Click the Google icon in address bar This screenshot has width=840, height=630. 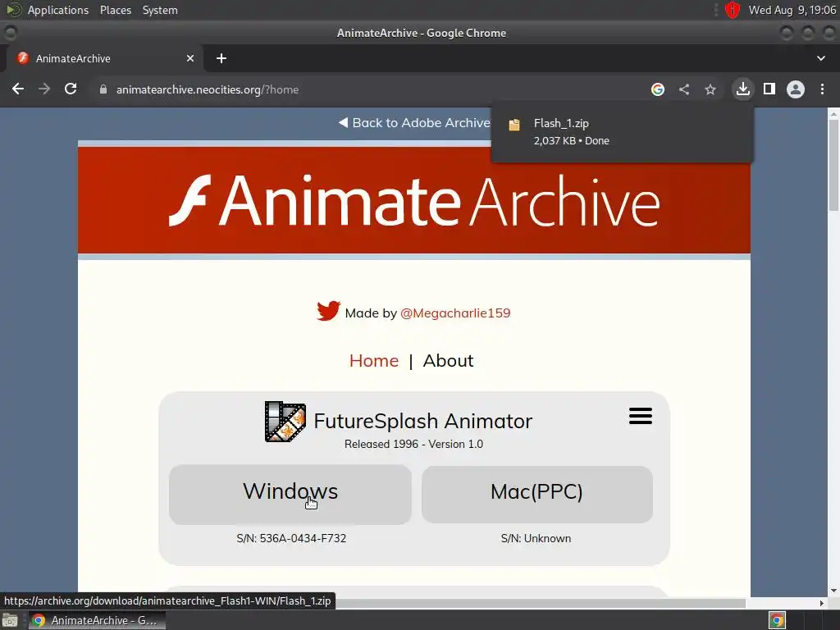tap(658, 89)
